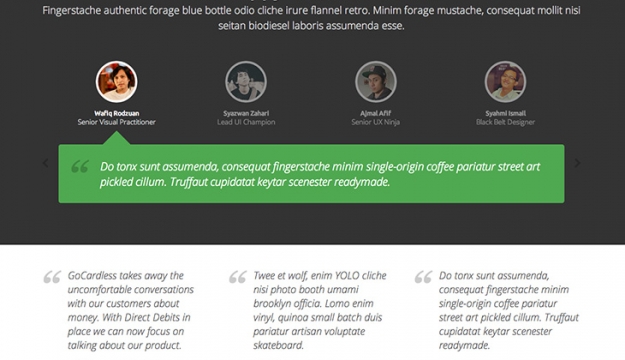625x360 pixels.
Task: Click quote icon beside bottom Do tonx sunt quote
Action: pos(423,277)
